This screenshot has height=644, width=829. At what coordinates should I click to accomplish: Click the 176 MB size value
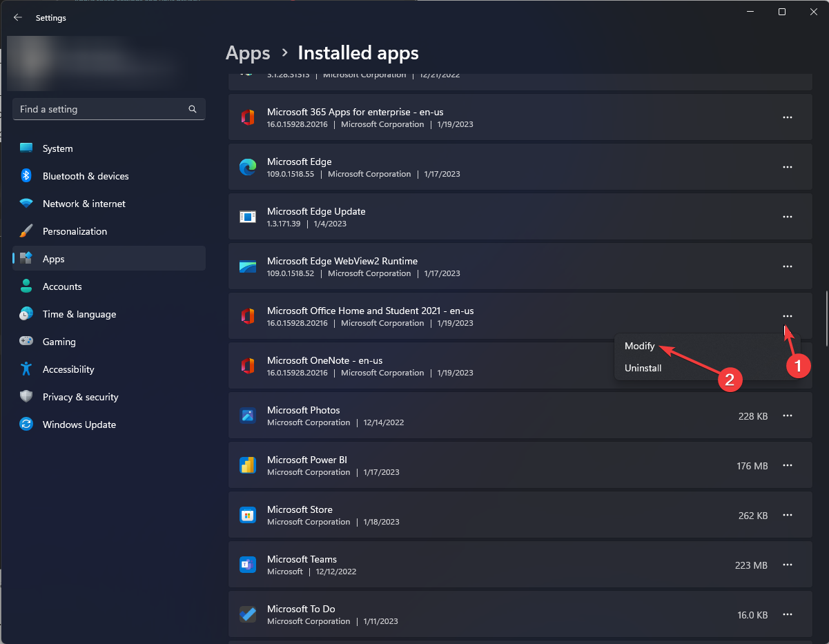coord(752,466)
